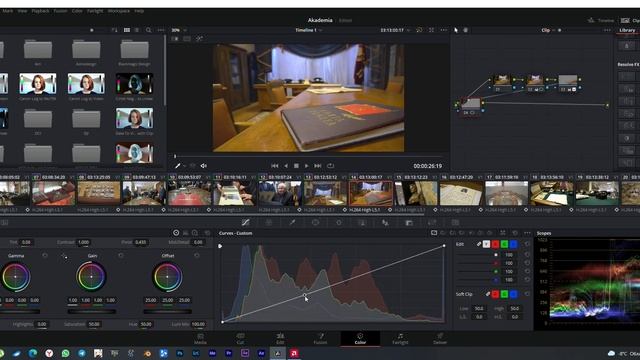Jump to the first frame button
This screenshot has height=360, width=640.
click(x=275, y=166)
